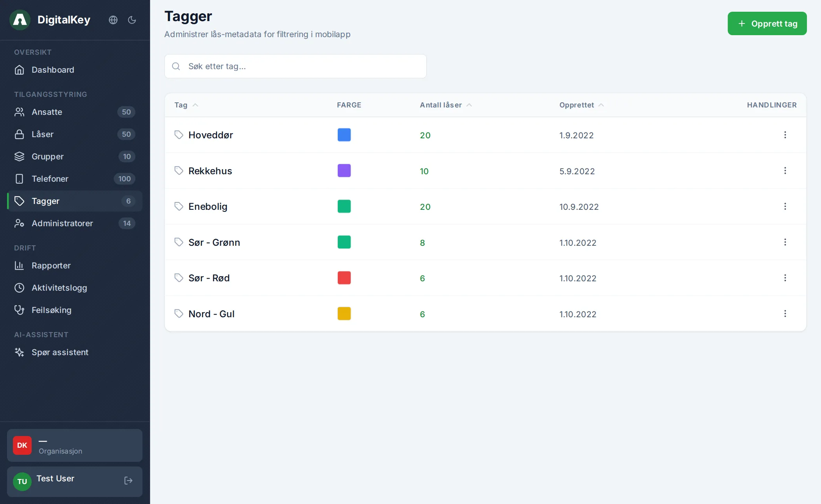
Task: Click the green Sør - Grønn swatch
Action: pyautogui.click(x=344, y=242)
